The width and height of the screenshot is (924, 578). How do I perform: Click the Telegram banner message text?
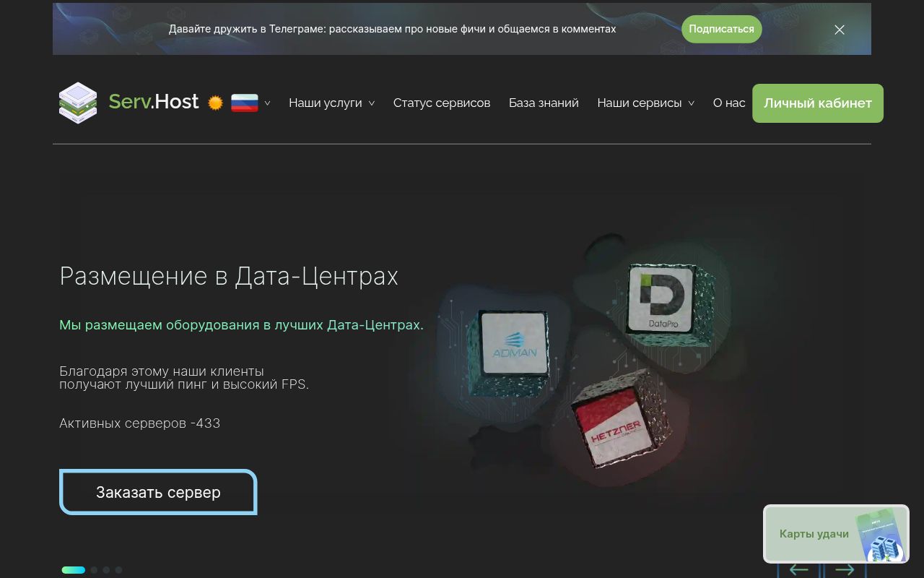[392, 29]
